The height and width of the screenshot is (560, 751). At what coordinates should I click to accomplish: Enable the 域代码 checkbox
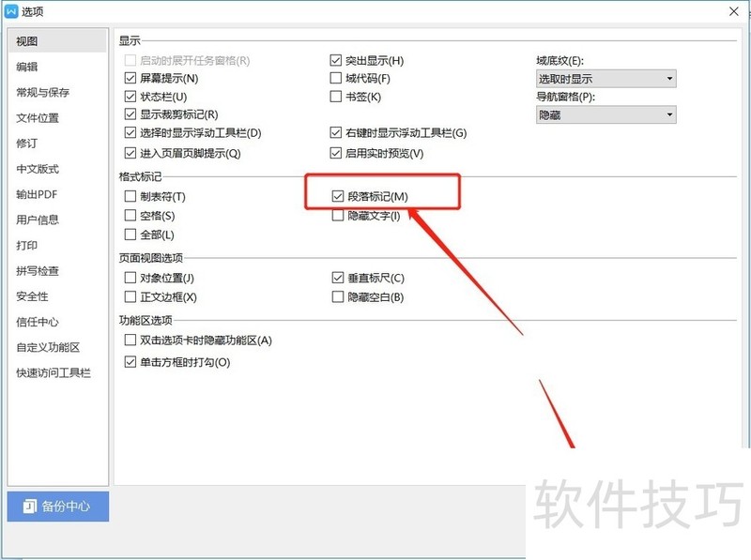337,79
